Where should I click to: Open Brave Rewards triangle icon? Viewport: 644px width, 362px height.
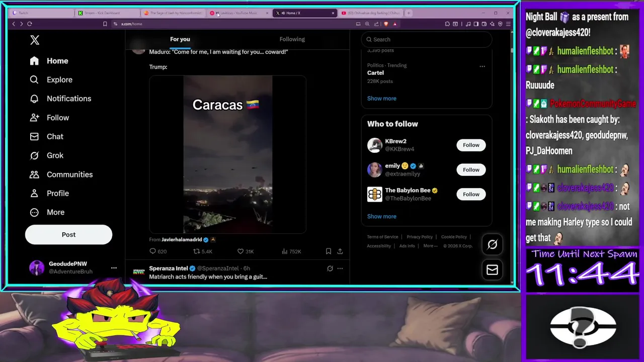coord(394,24)
